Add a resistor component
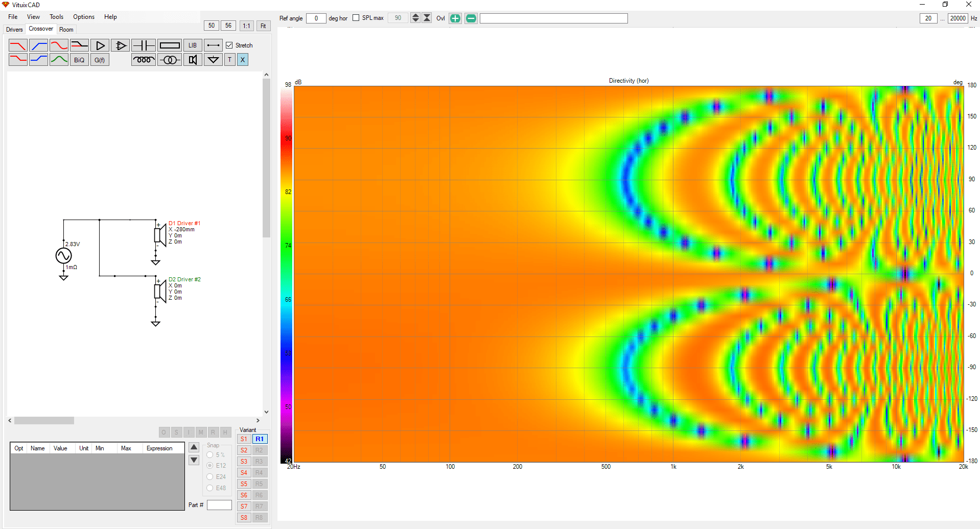 click(x=170, y=45)
